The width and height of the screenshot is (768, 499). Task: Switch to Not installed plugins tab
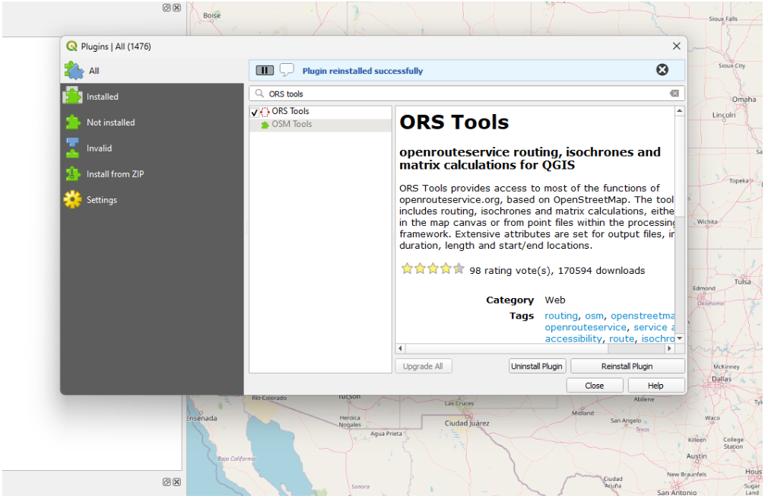pos(152,122)
